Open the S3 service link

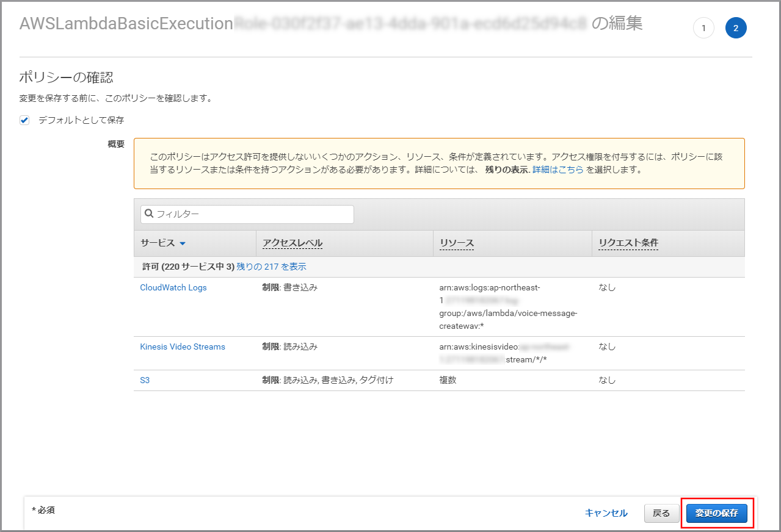click(x=145, y=380)
